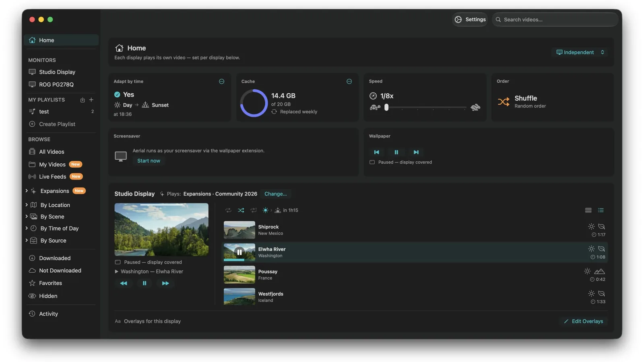Rewind Studio Display video
Image resolution: width=644 pixels, height=362 pixels.
tap(124, 284)
